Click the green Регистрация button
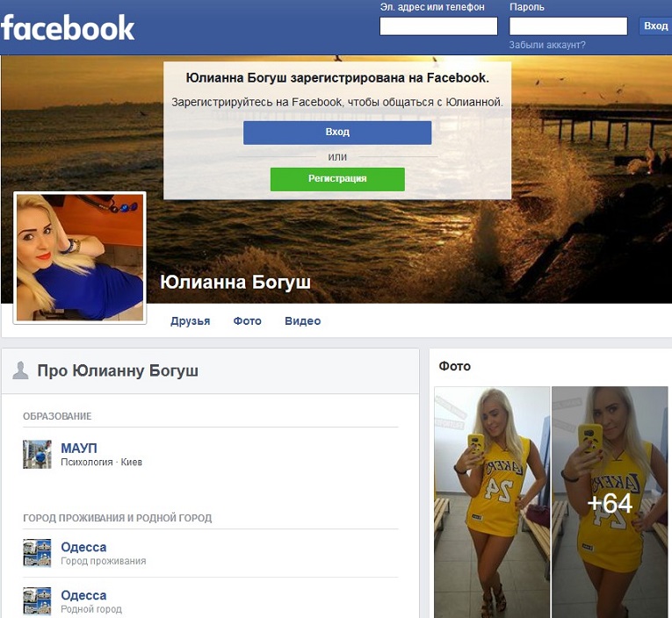 pos(337,179)
